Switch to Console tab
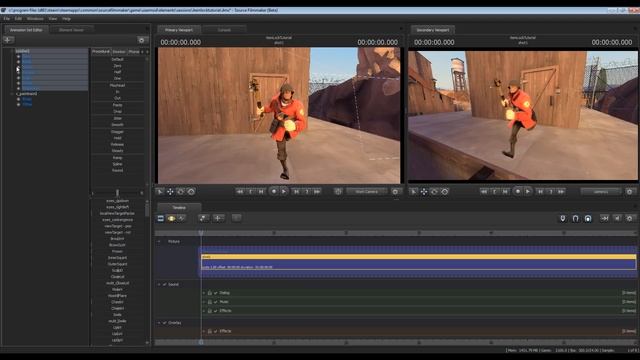 click(224, 30)
